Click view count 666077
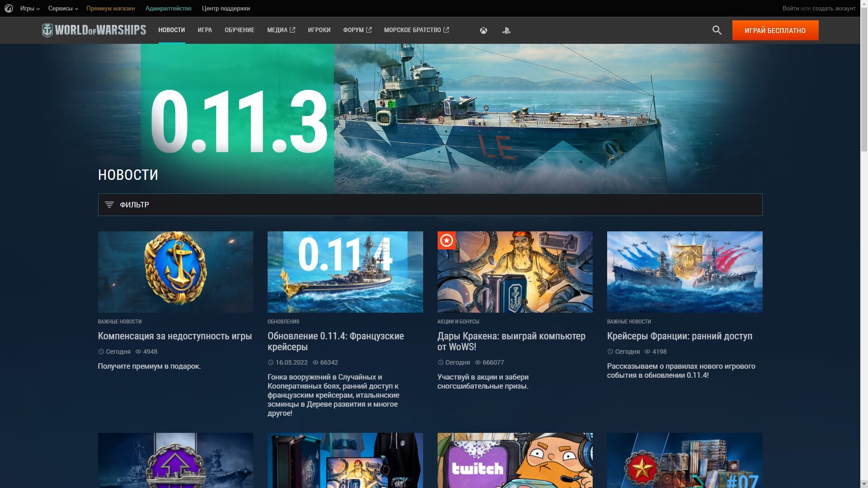The image size is (868, 488). coord(493,362)
